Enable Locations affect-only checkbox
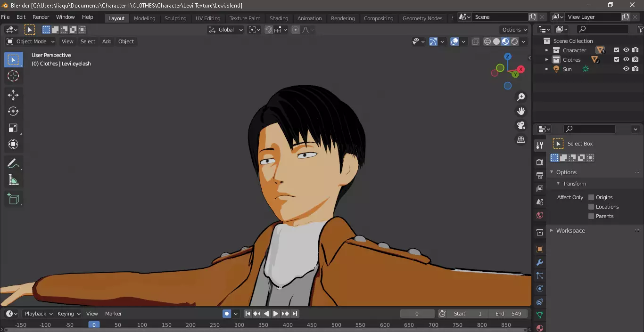This screenshot has height=332, width=644. (591, 207)
